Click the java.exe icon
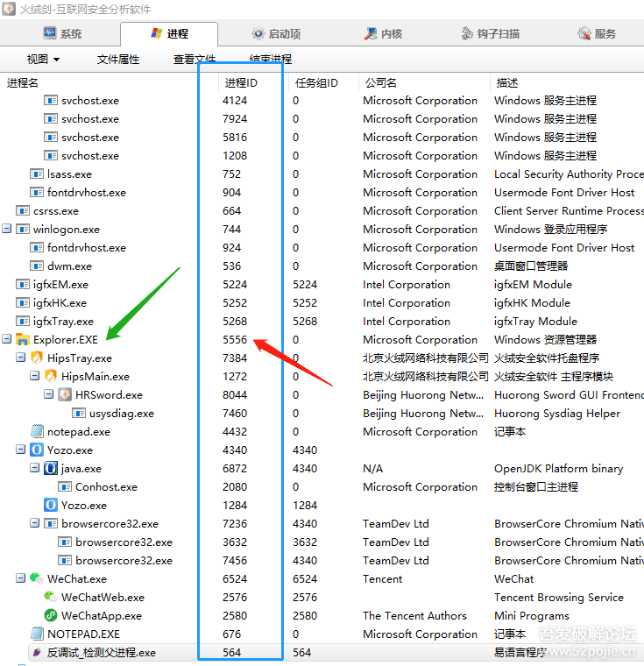This screenshot has height=666, width=644. click(51, 468)
